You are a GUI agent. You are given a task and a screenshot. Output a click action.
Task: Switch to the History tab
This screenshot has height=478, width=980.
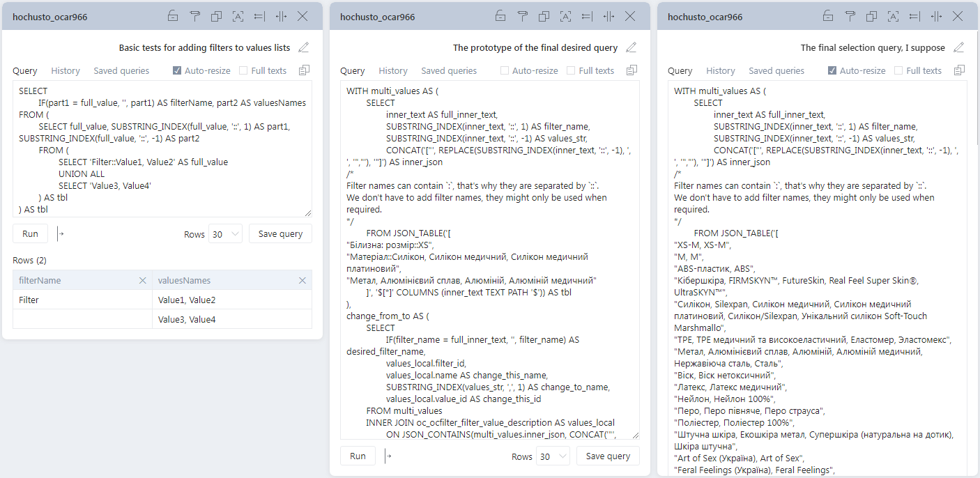[x=65, y=70]
